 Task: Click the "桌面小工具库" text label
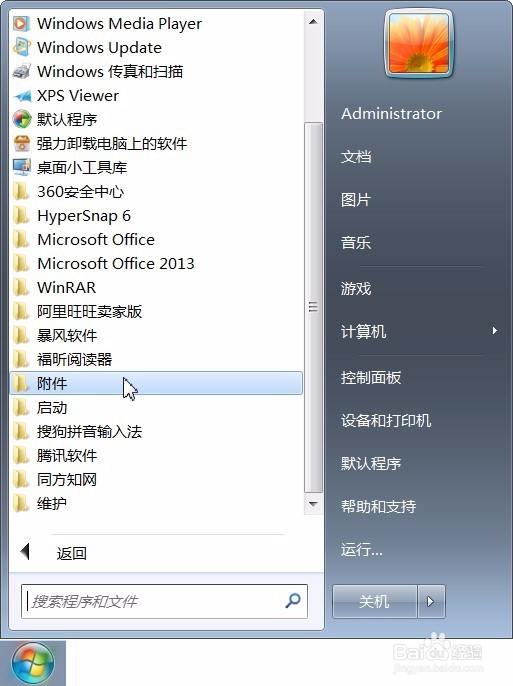coord(82,168)
